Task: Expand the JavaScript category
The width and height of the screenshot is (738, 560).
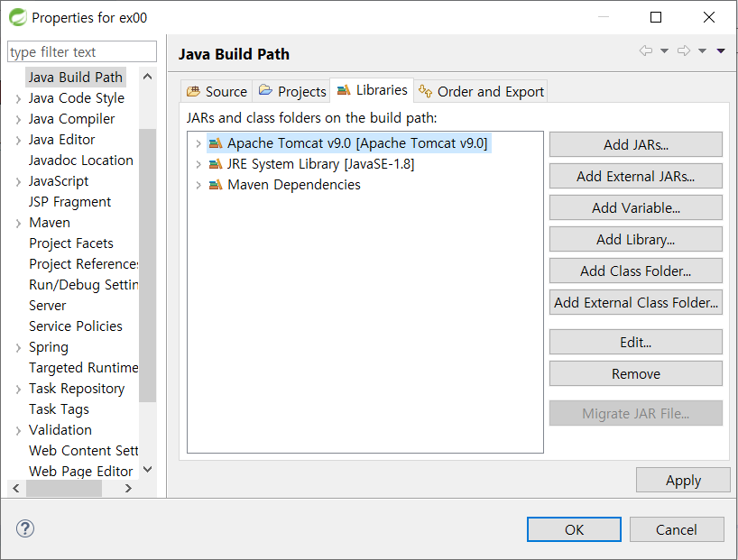Action: point(18,181)
